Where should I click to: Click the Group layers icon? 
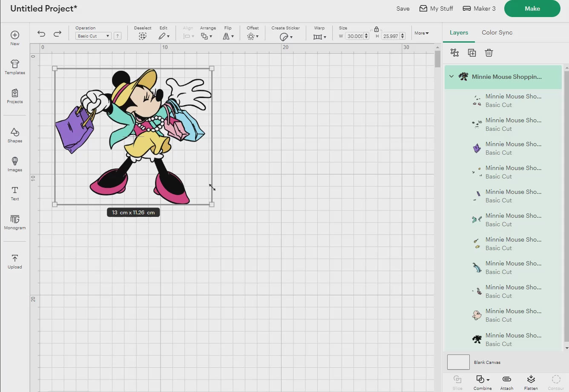[x=455, y=53]
